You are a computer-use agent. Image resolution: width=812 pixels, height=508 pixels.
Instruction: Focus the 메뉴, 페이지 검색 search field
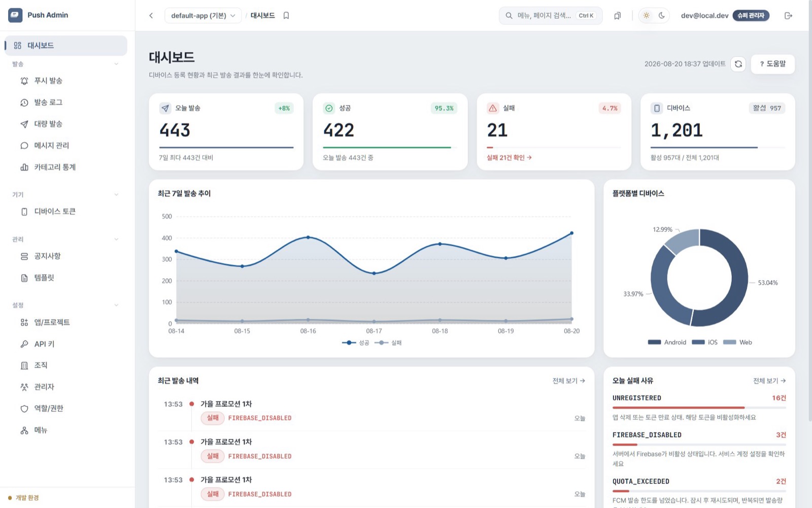(x=551, y=16)
